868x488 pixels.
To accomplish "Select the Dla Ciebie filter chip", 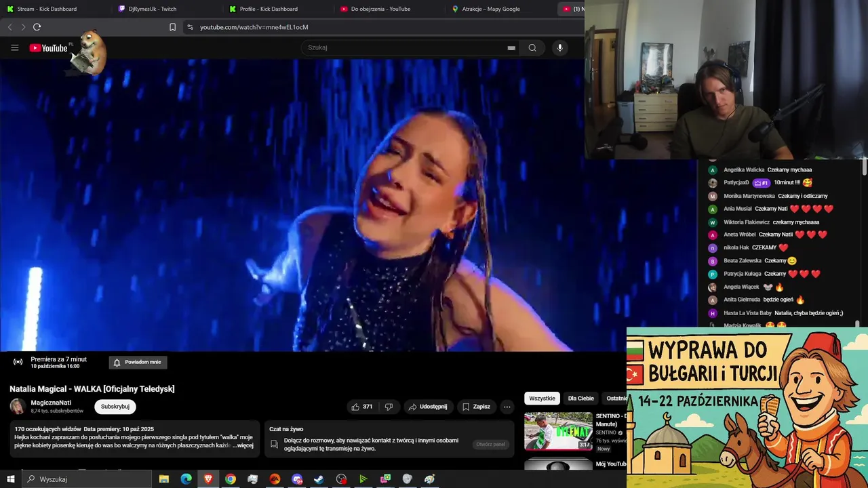I will [580, 399].
